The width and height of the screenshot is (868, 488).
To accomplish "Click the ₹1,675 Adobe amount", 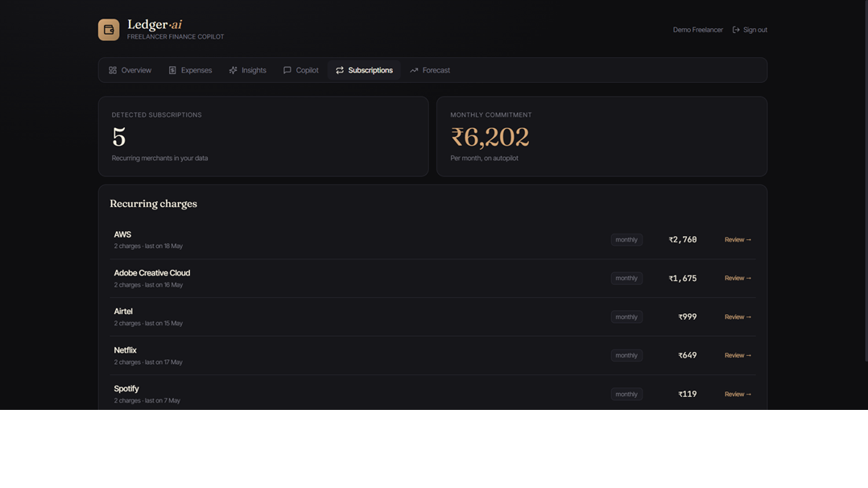I will [x=683, y=278].
